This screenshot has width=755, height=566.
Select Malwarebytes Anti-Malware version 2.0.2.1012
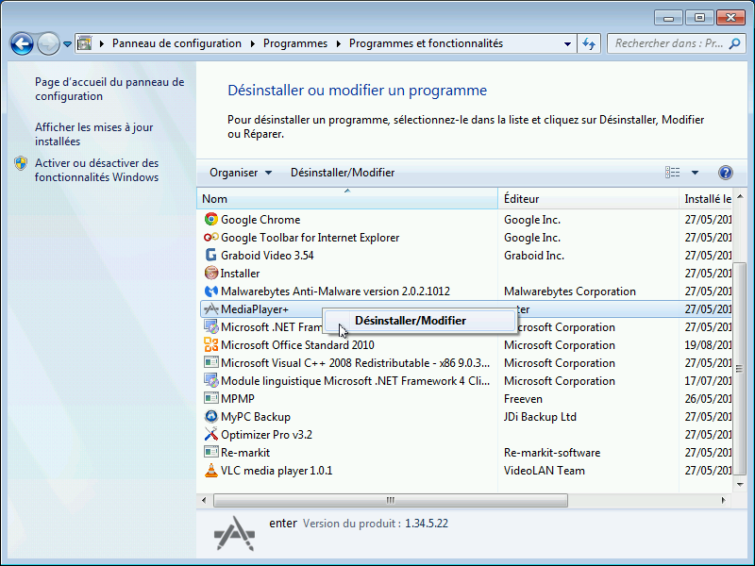(335, 291)
